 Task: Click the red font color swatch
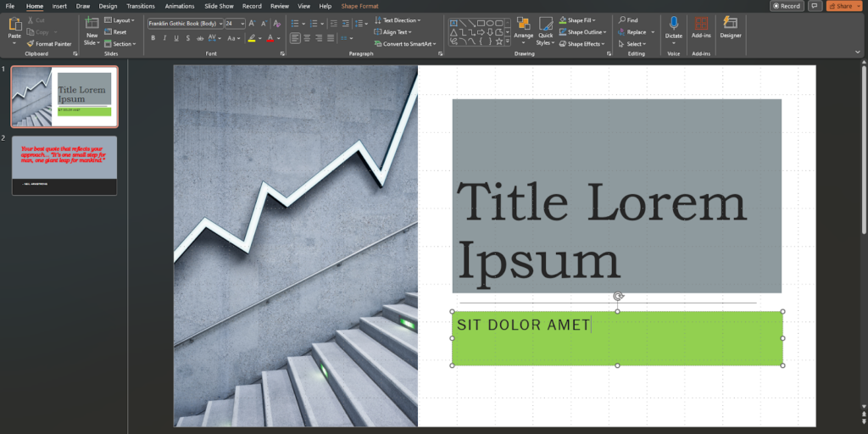coord(270,38)
